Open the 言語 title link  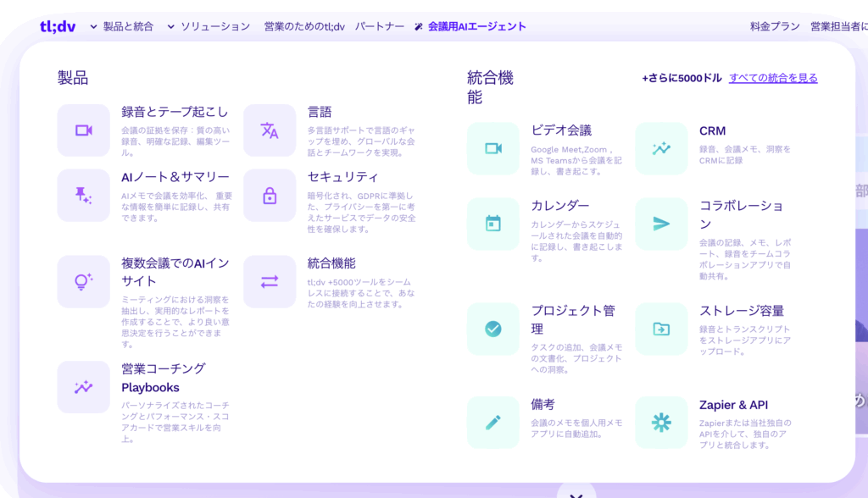(x=320, y=113)
